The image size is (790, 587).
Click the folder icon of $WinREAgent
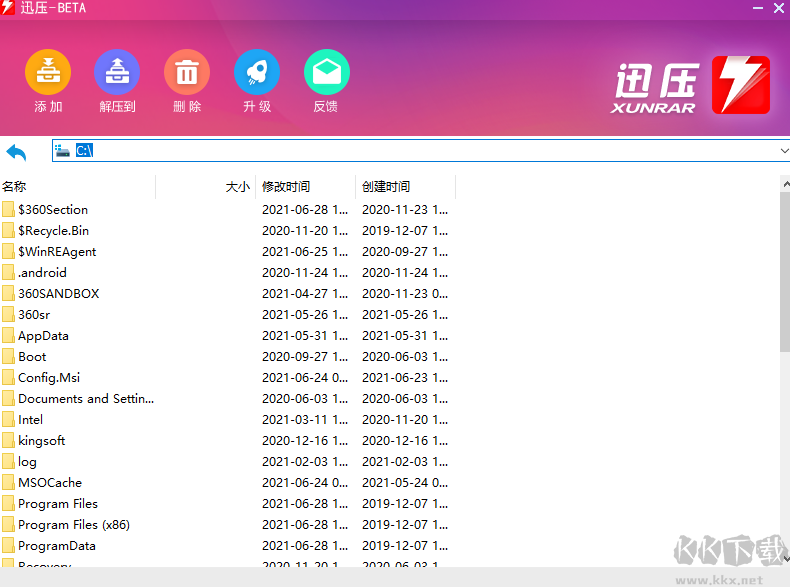pyautogui.click(x=8, y=251)
